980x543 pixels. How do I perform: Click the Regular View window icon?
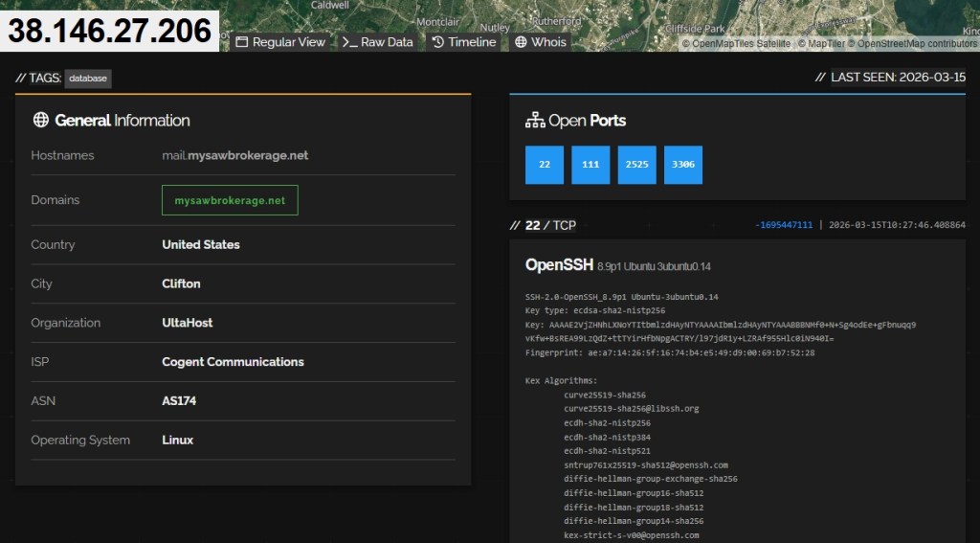coord(242,42)
